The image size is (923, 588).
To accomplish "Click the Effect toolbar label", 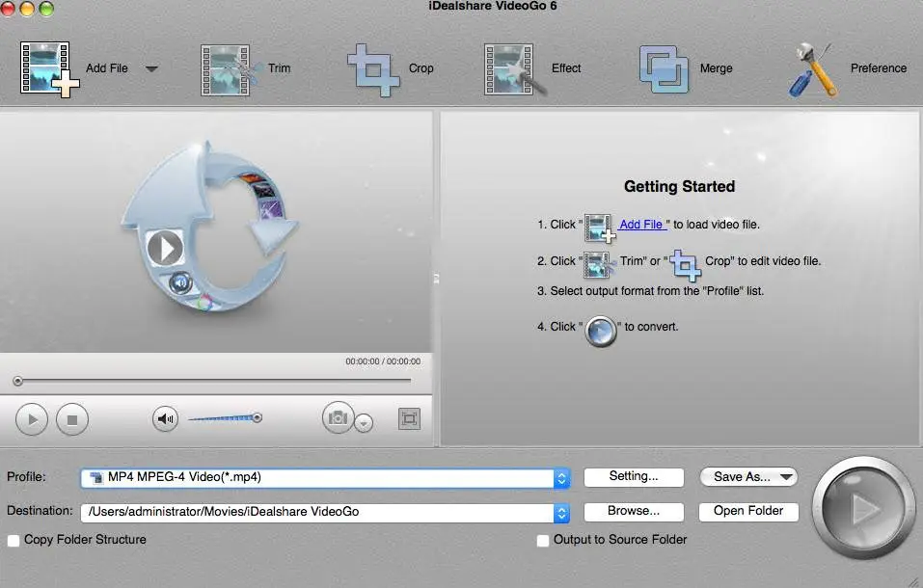I will tap(566, 68).
